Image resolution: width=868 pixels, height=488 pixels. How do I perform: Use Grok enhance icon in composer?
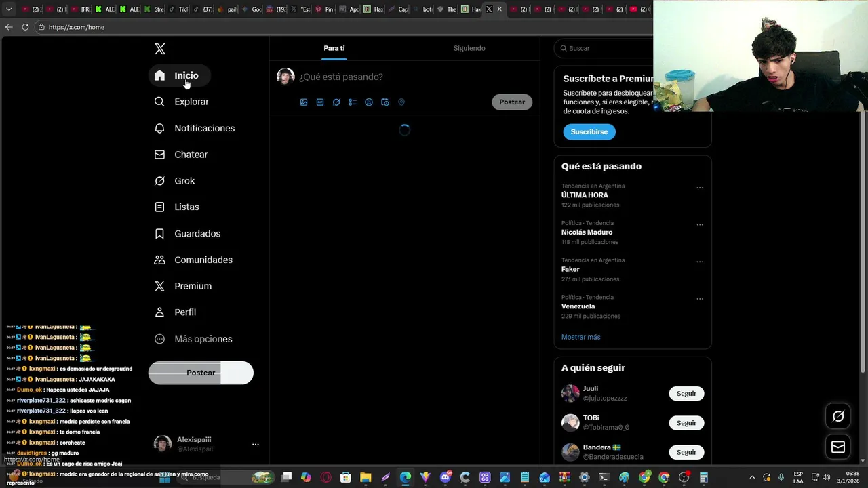[336, 102]
